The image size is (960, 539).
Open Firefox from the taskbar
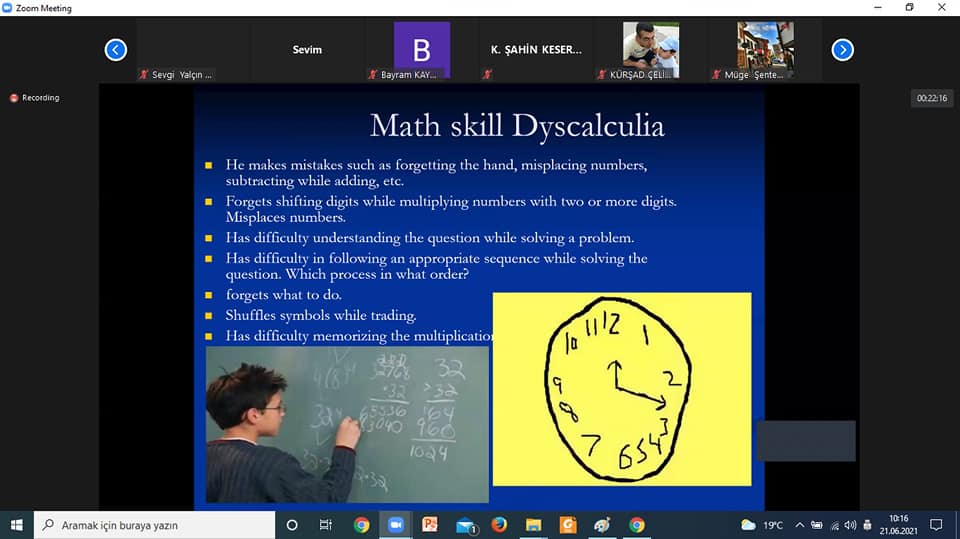tap(499, 525)
